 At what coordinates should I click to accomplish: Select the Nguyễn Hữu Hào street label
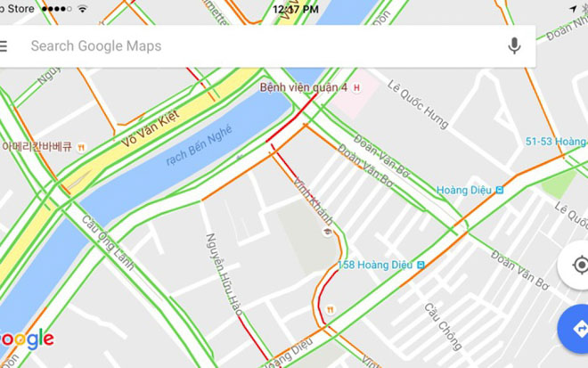225,274
